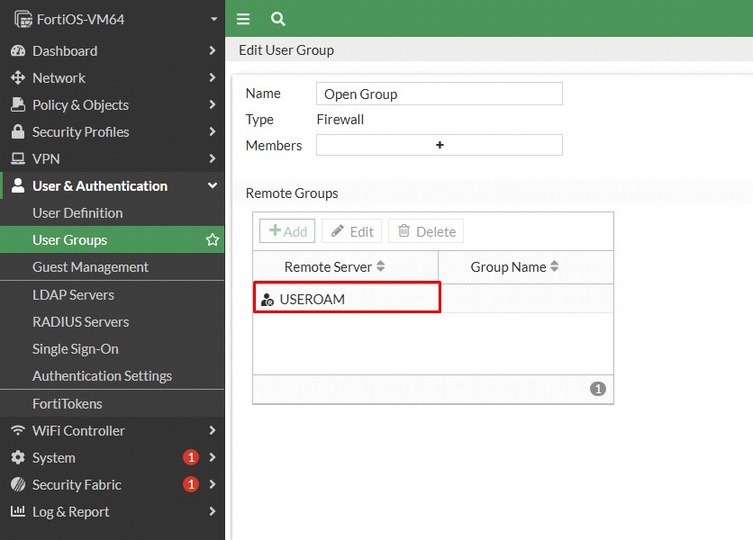Image resolution: width=753 pixels, height=540 pixels.
Task: Click the Name field containing Open Group
Action: pos(439,94)
